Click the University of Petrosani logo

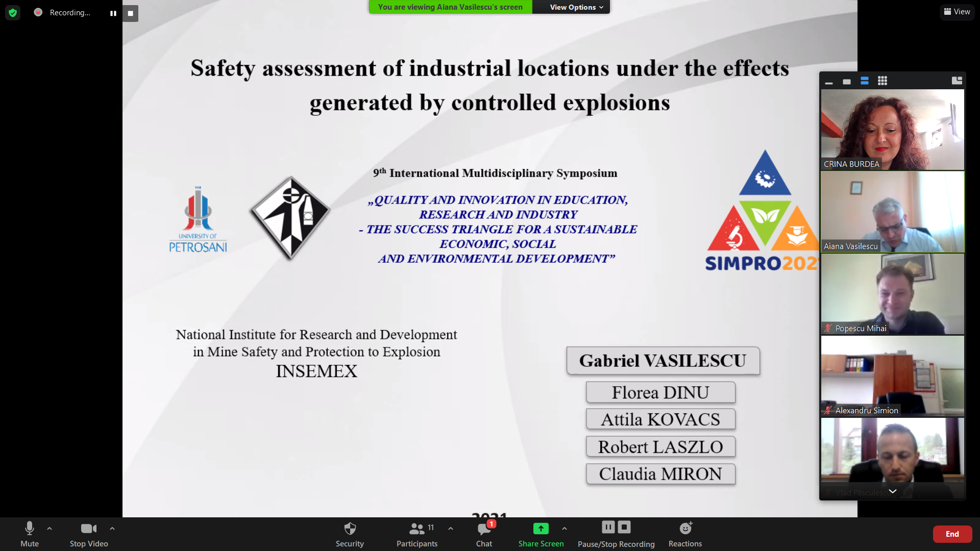pos(198,219)
